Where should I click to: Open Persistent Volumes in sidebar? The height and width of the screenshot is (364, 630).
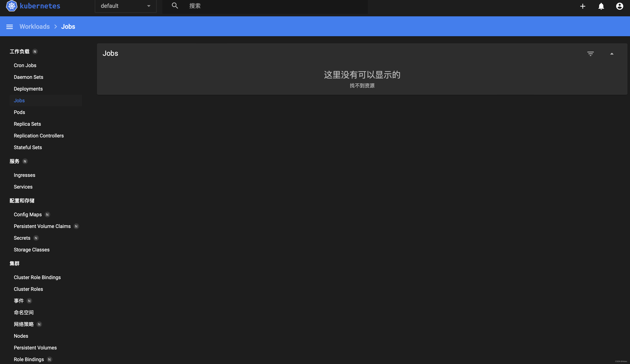point(35,348)
